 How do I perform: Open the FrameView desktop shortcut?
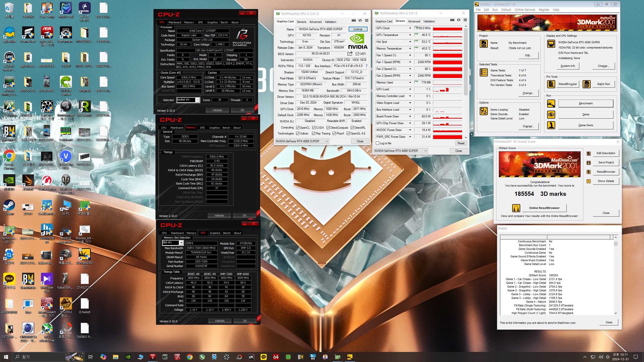coord(28,35)
